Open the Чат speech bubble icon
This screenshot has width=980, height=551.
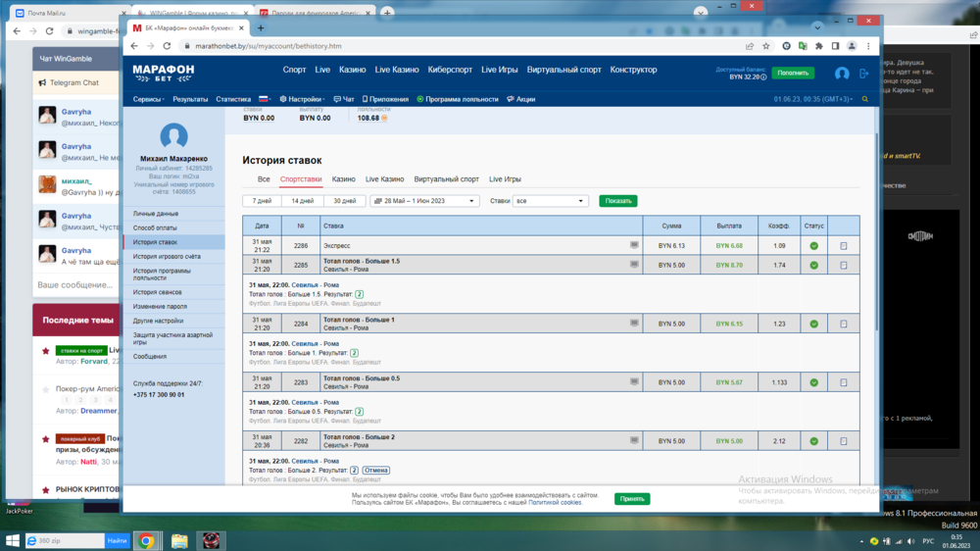[x=337, y=99]
